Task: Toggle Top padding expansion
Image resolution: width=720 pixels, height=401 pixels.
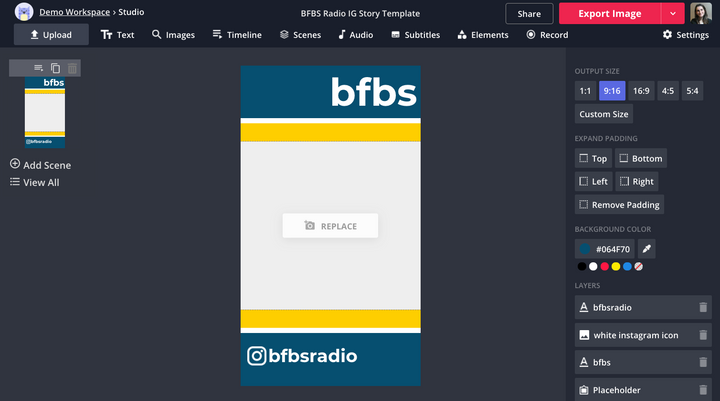Action: tap(593, 158)
